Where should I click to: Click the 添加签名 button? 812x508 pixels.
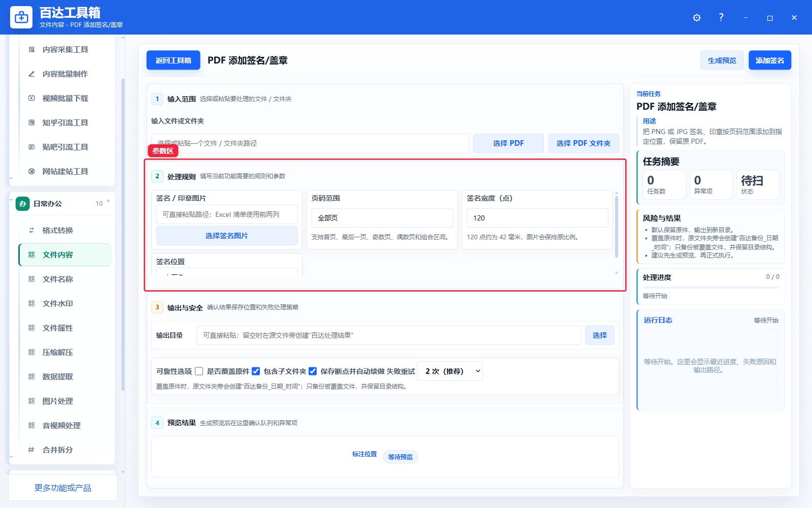tap(769, 60)
